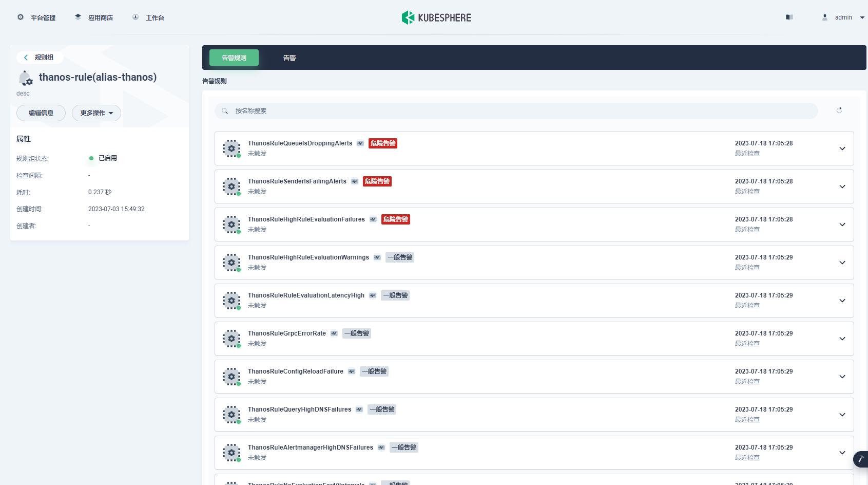
Task: Click metric icon next to ThanosRuleHighRuleEvaluationFailures
Action: point(373,219)
